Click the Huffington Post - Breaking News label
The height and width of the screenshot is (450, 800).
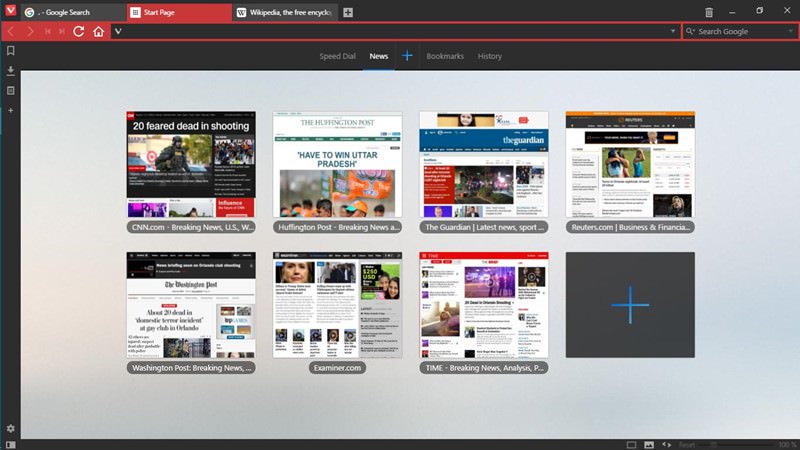[x=337, y=227]
